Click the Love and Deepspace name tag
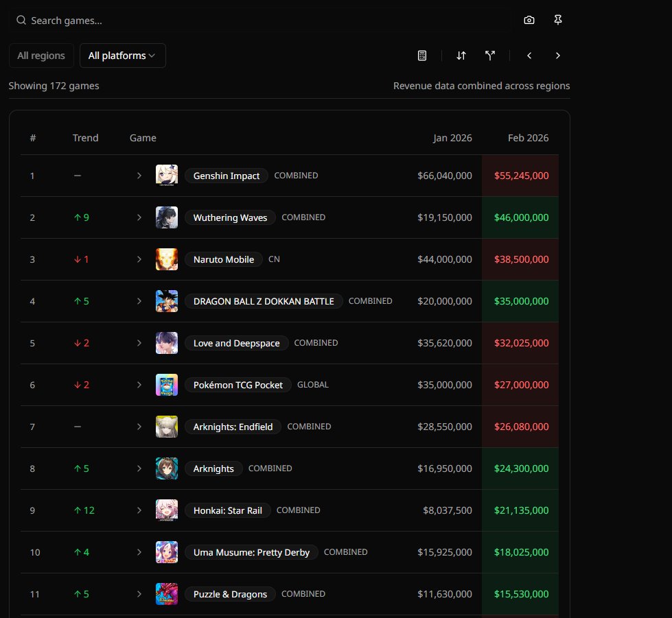 (x=237, y=343)
